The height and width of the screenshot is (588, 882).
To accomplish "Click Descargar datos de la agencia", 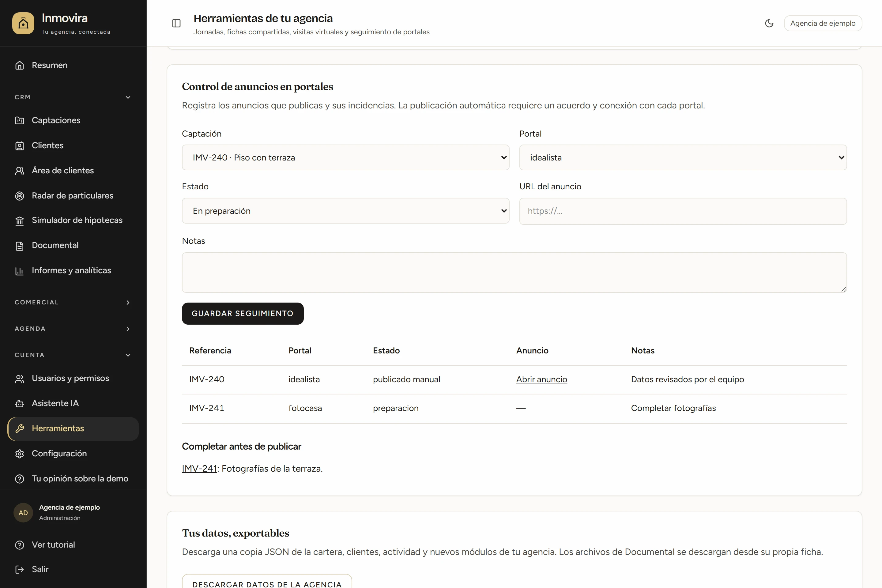I will pos(267,581).
